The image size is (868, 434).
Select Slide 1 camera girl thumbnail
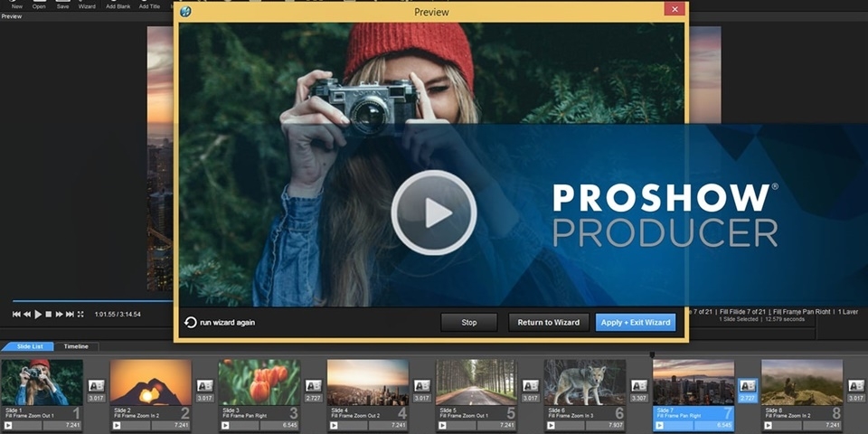42,382
